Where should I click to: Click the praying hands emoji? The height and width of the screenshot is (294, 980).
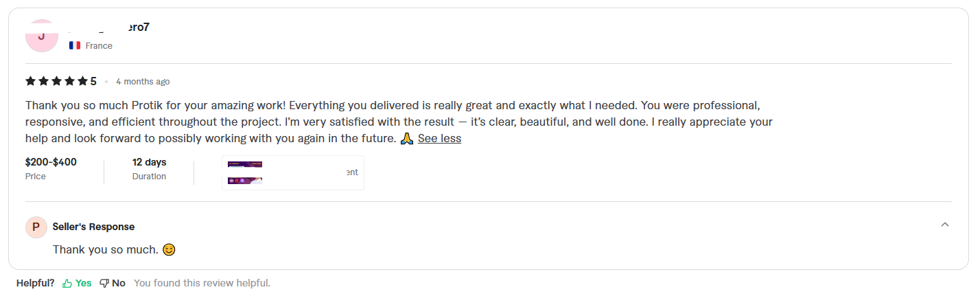point(407,138)
